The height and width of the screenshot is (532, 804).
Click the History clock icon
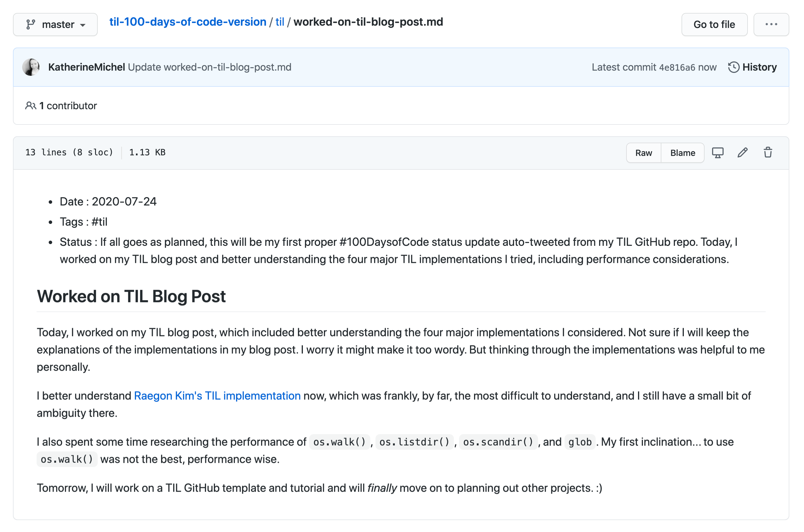pos(733,67)
